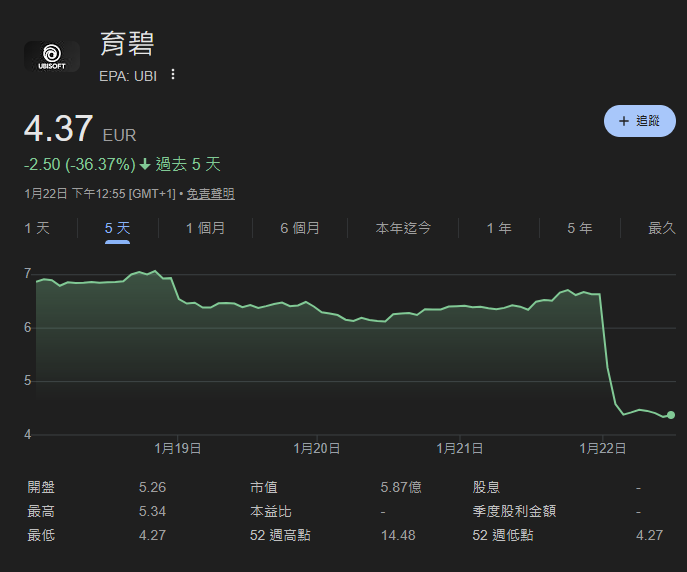Click the 1月21日 date axis label
The image size is (687, 572).
point(460,448)
